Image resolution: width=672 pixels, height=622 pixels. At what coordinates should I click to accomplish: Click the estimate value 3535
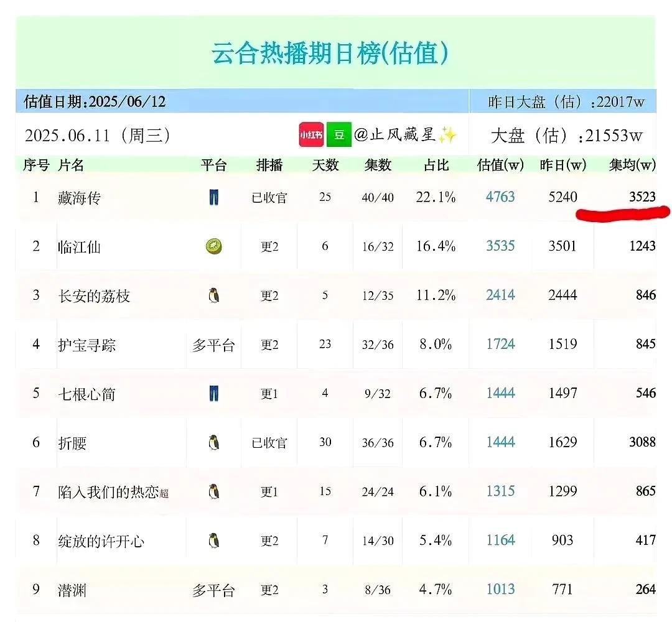(500, 246)
